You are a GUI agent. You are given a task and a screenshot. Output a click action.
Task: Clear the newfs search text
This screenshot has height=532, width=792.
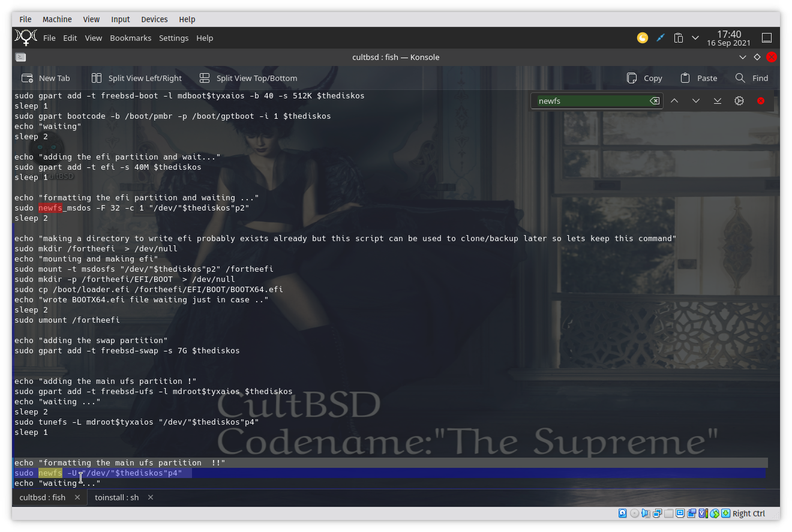[655, 101]
